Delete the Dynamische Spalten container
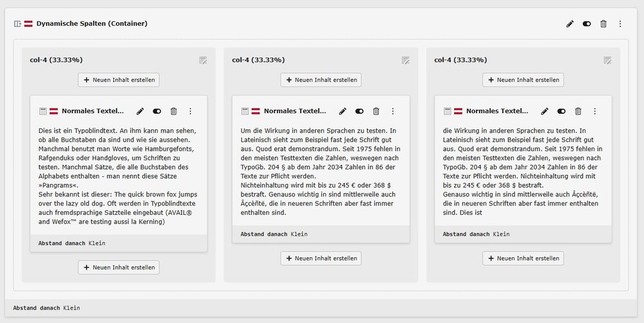 point(603,24)
